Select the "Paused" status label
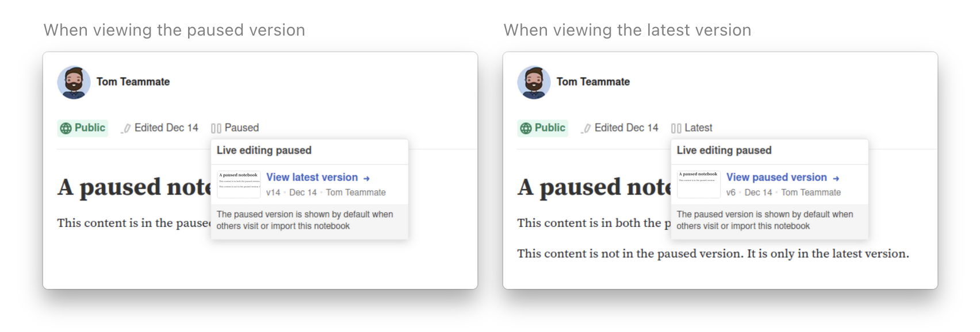980x332 pixels. coord(242,128)
